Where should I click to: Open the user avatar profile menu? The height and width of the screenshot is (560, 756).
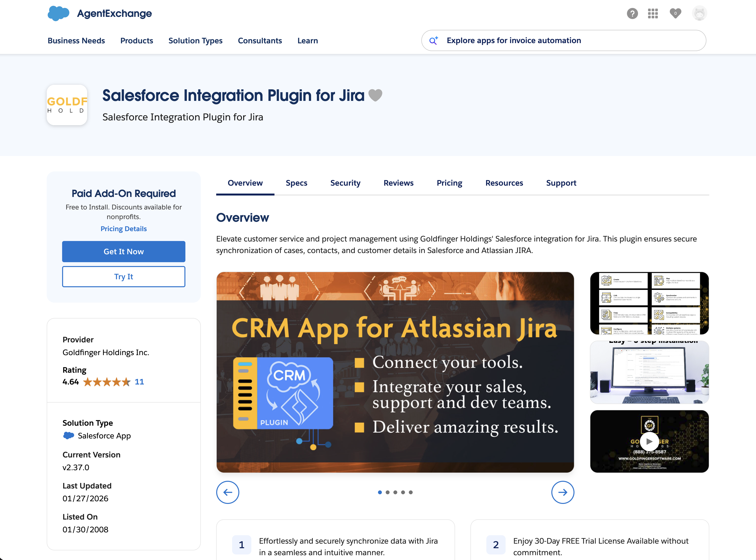coord(699,13)
